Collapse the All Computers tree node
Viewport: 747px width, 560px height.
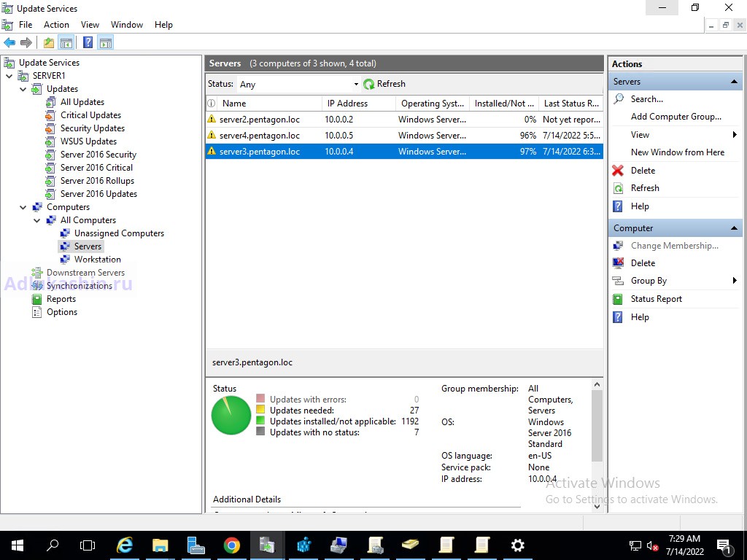[x=37, y=220]
